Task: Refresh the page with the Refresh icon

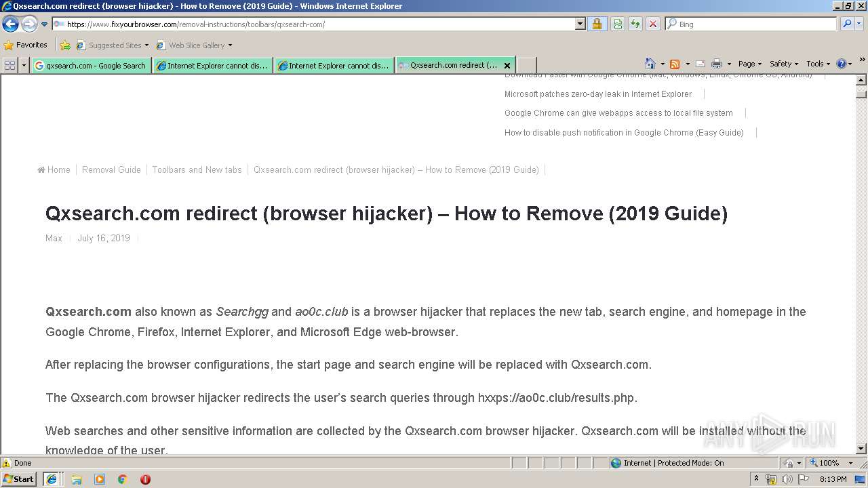Action: coord(635,24)
